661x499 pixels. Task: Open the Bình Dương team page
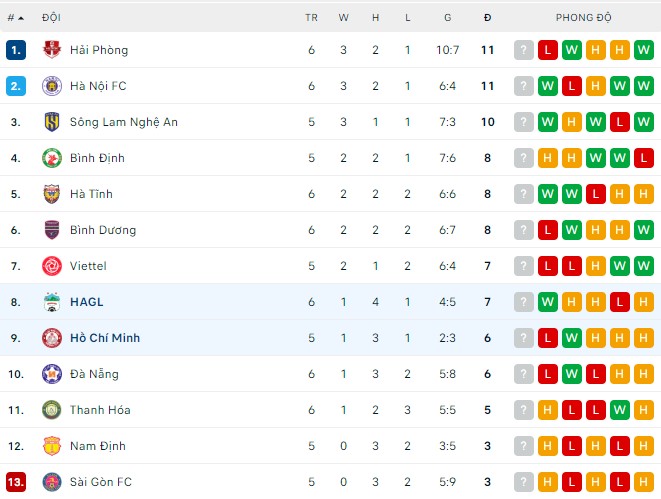[103, 230]
